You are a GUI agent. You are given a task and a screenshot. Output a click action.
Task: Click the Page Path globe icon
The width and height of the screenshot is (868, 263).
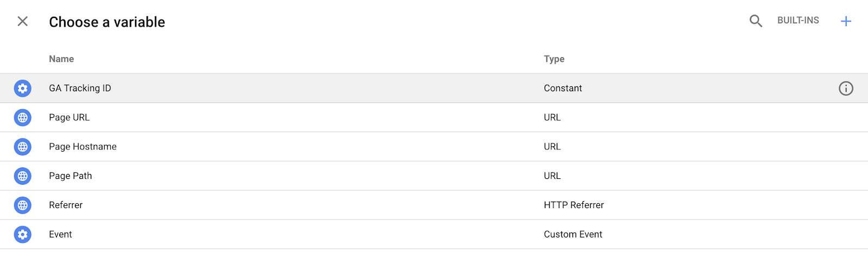click(x=22, y=176)
